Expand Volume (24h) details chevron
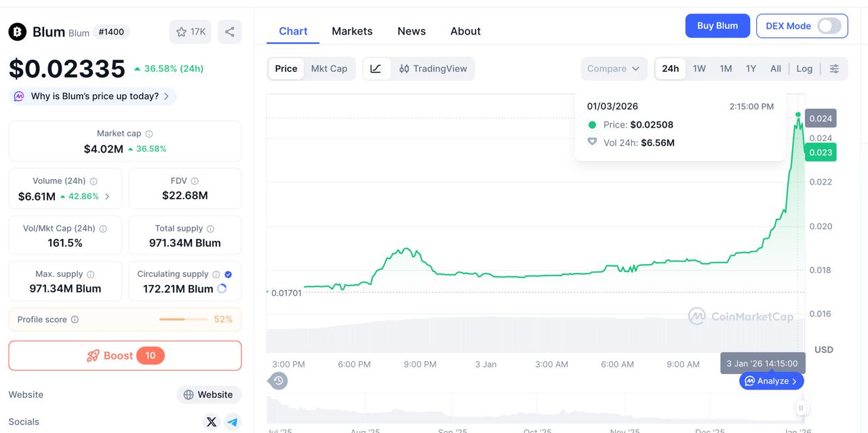Image resolution: width=868 pixels, height=433 pixels. tap(107, 197)
